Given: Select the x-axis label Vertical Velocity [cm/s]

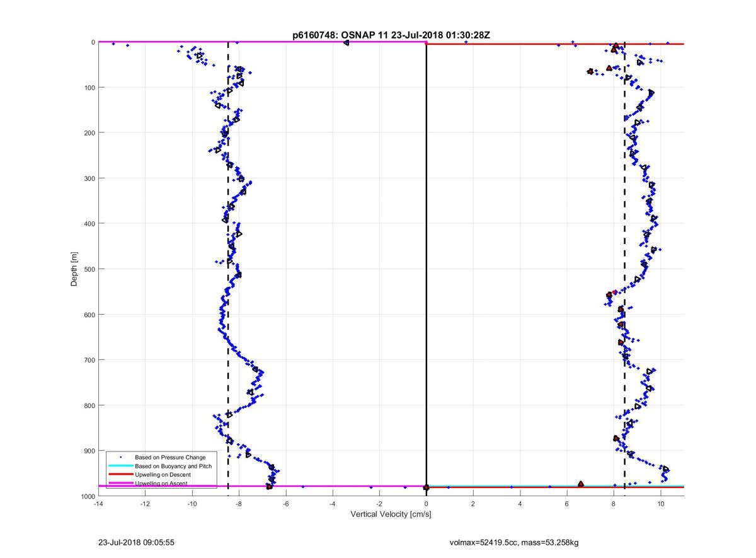Looking at the screenshot, I should coord(391,514).
